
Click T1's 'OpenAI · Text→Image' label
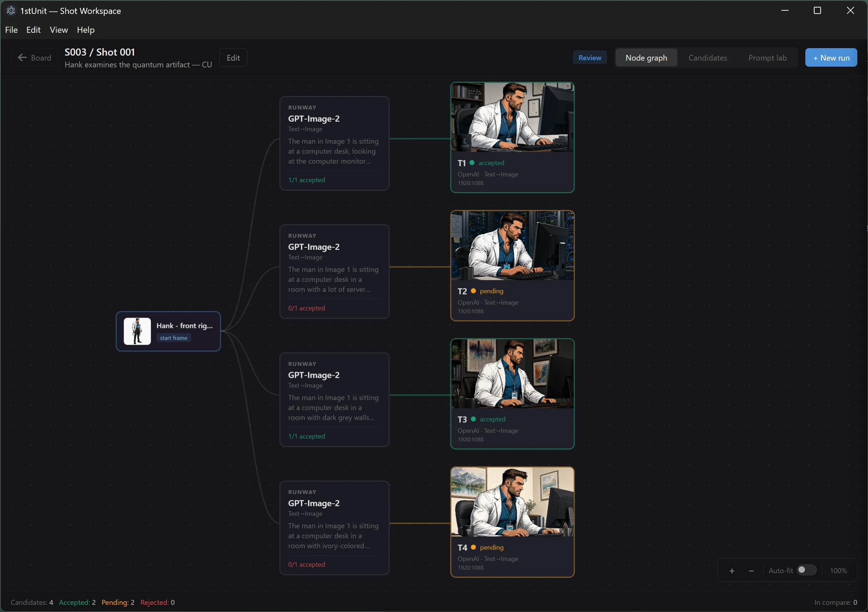coord(488,174)
